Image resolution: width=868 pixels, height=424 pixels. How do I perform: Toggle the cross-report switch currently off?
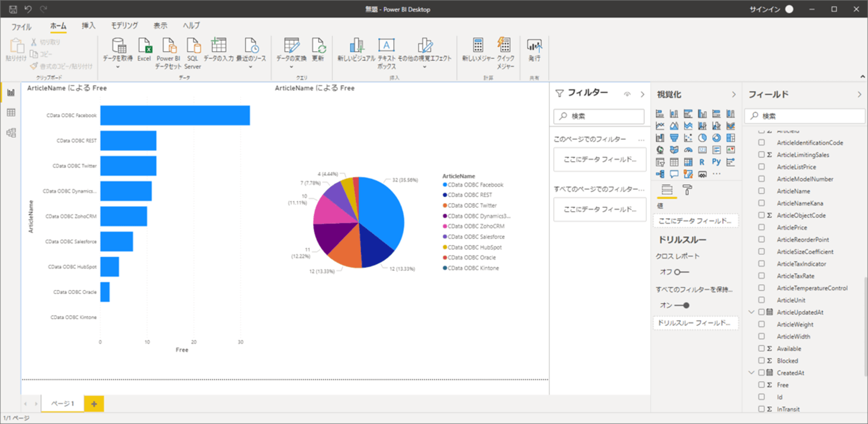point(681,272)
